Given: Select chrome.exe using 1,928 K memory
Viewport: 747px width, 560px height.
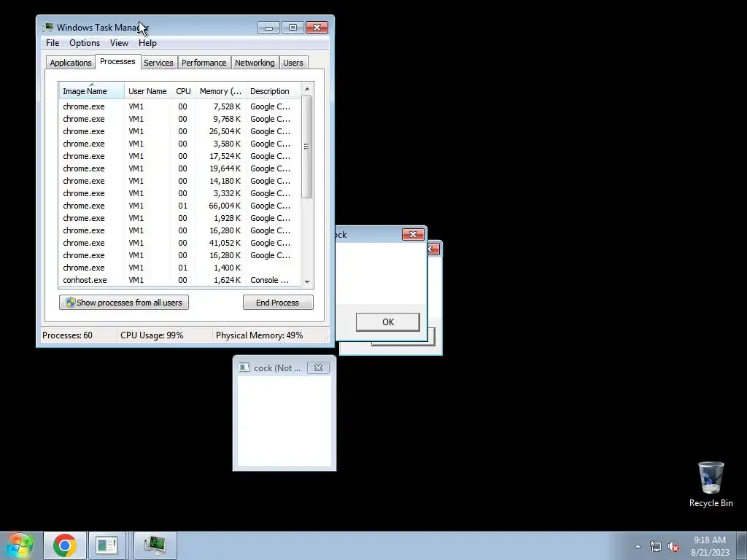Looking at the screenshot, I should pyautogui.click(x=180, y=218).
